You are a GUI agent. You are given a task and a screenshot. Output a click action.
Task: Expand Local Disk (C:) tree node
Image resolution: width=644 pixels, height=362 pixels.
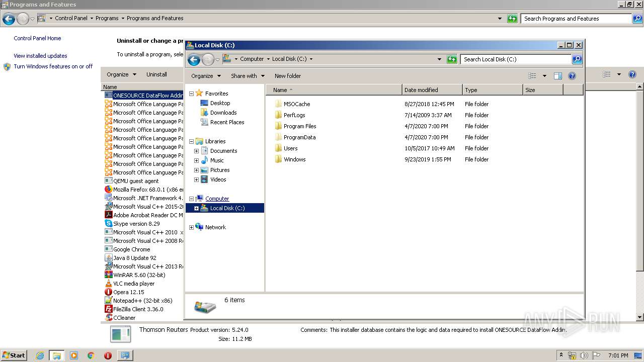click(196, 208)
